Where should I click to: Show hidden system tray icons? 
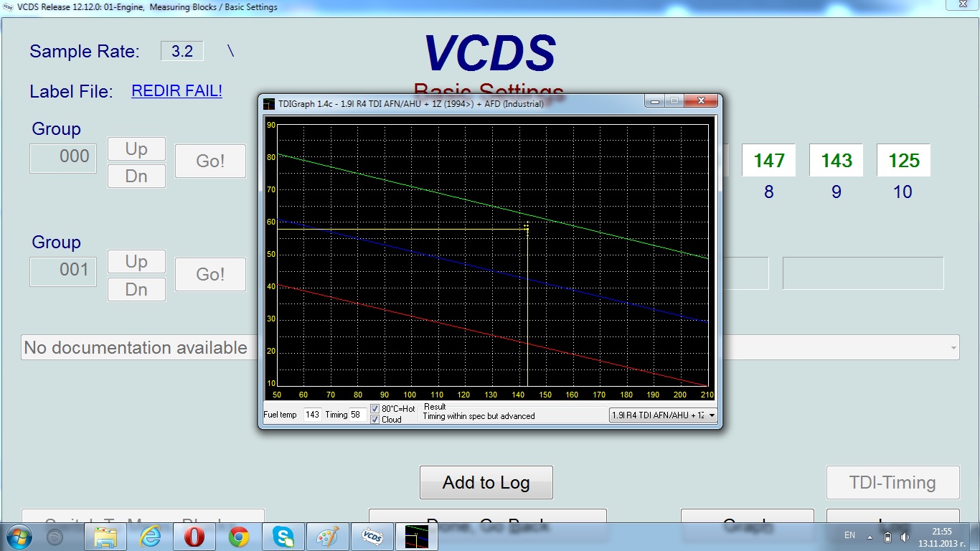(870, 537)
